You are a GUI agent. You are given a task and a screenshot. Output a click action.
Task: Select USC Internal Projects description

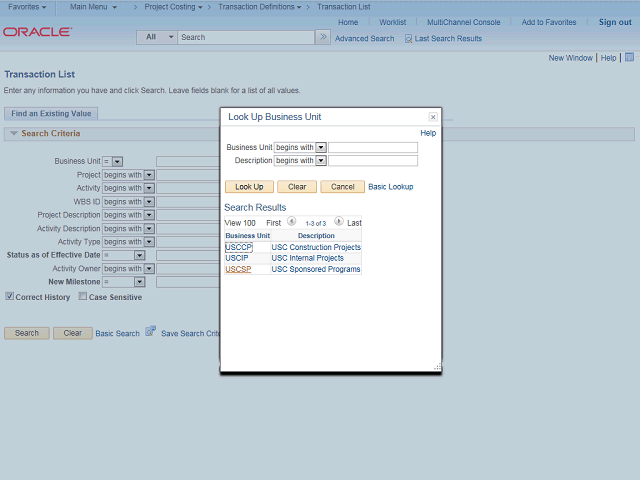coord(307,258)
